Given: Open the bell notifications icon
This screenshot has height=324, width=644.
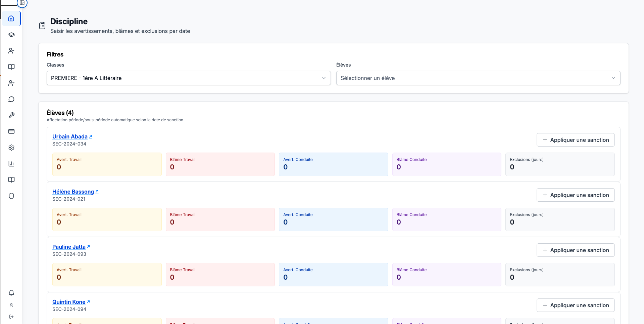Looking at the screenshot, I should point(11,293).
